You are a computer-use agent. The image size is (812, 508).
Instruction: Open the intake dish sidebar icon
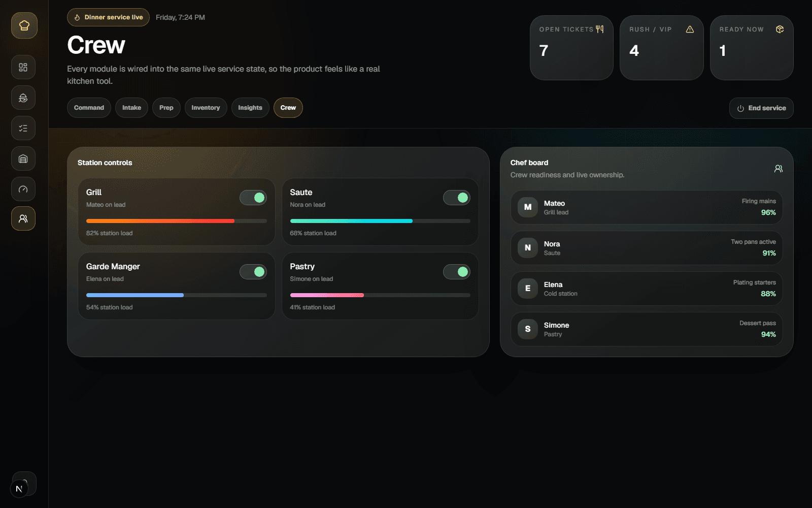[23, 98]
